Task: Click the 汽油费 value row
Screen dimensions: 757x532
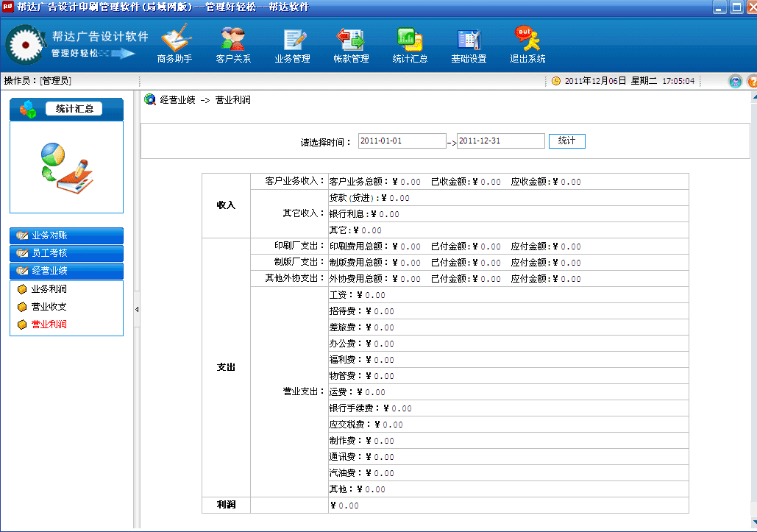Action: pyautogui.click(x=508, y=473)
